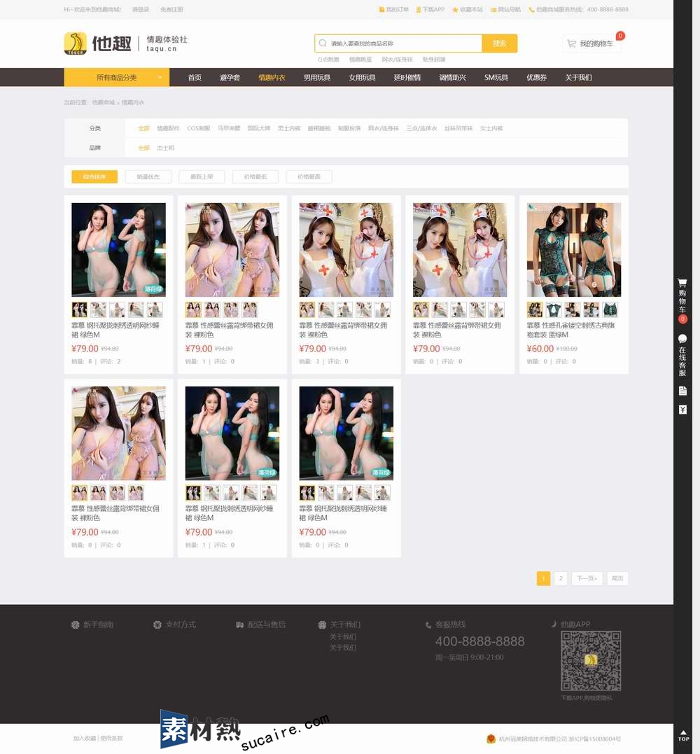This screenshot has height=754, width=700.
Task: Click the yellow 搜索 button
Action: click(x=500, y=43)
